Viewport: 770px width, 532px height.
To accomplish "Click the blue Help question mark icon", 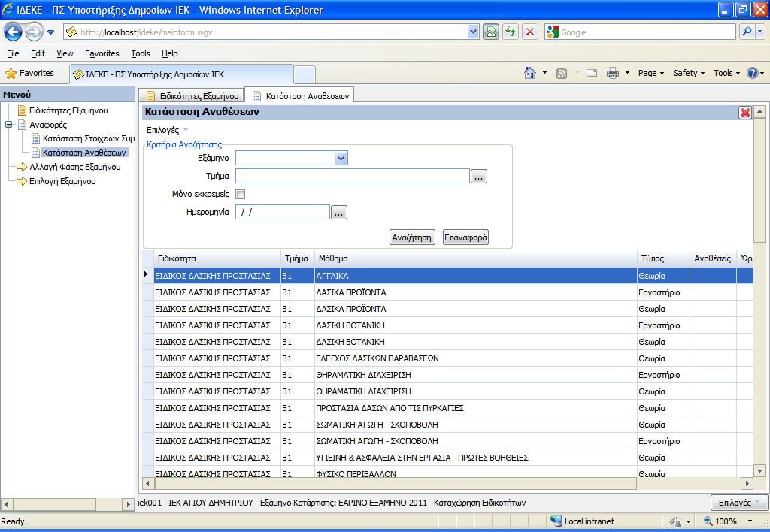I will coord(752,73).
